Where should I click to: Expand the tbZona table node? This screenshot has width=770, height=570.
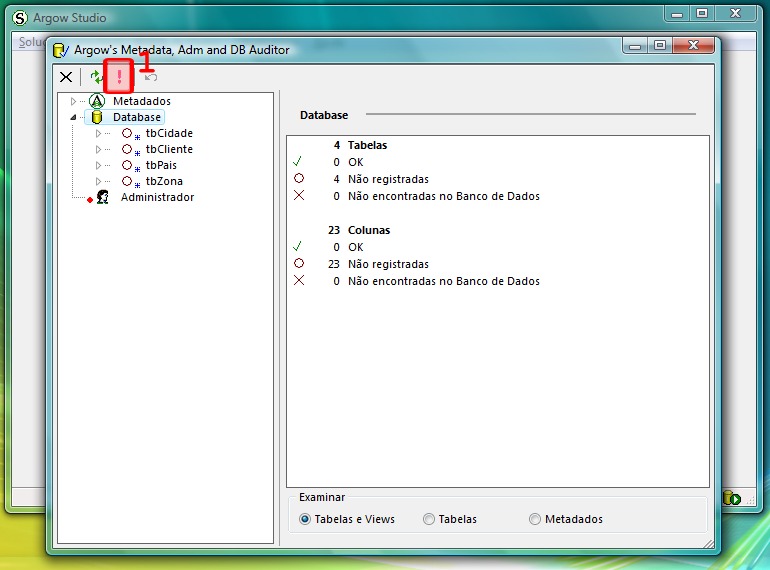coord(98,181)
